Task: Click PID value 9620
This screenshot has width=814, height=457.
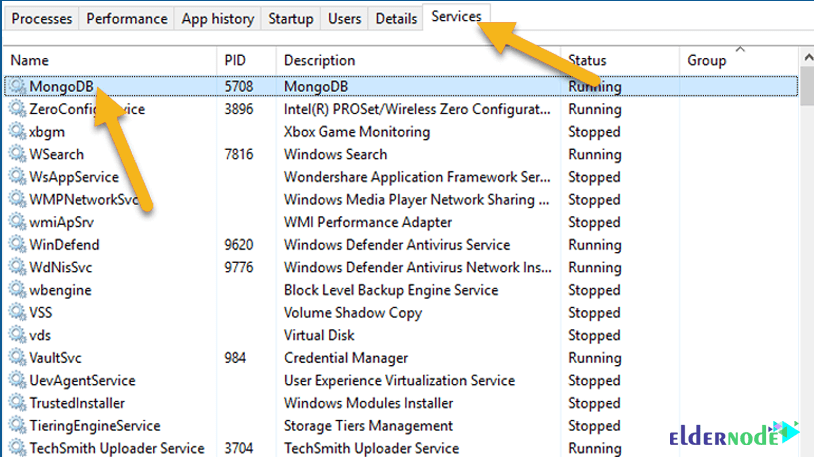Action: coord(239,245)
